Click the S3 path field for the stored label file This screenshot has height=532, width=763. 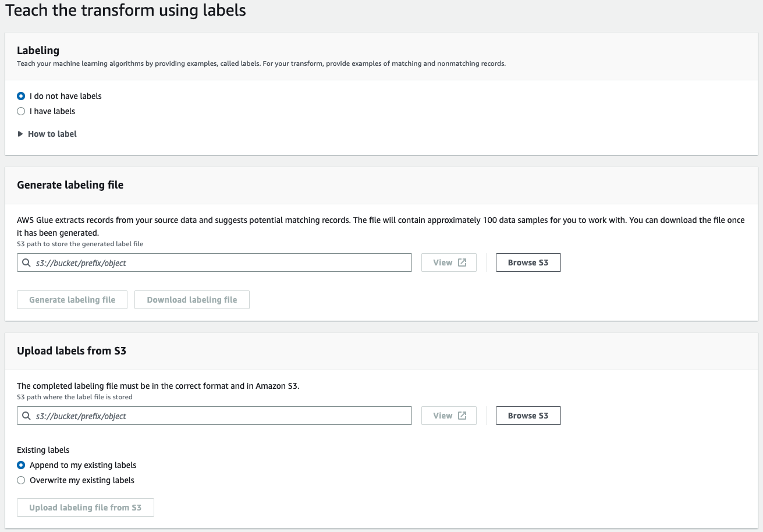pos(215,416)
